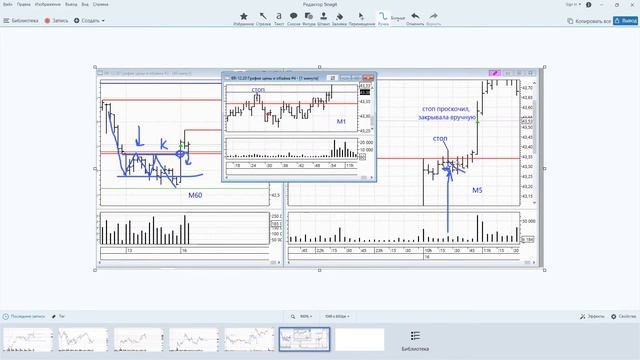The width and height of the screenshot is (640, 360).
Task: Click the Копировать все button
Action: 589,21
